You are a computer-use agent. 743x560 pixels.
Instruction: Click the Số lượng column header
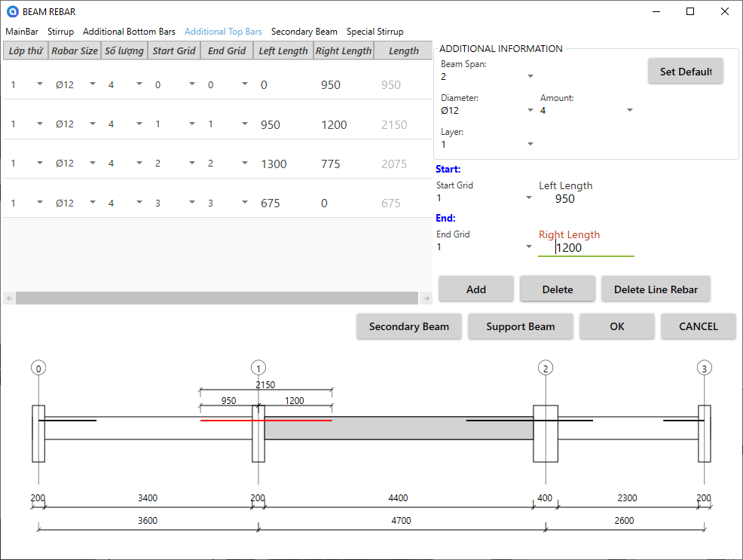coord(124,50)
